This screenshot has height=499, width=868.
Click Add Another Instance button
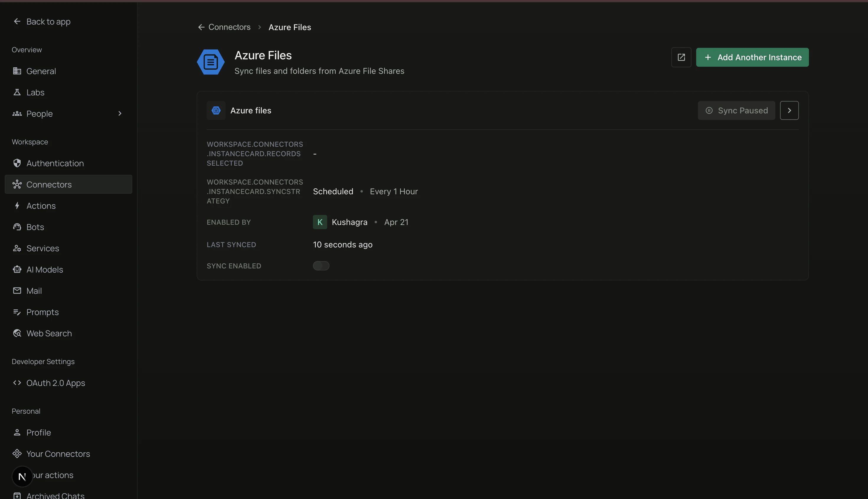click(x=752, y=57)
